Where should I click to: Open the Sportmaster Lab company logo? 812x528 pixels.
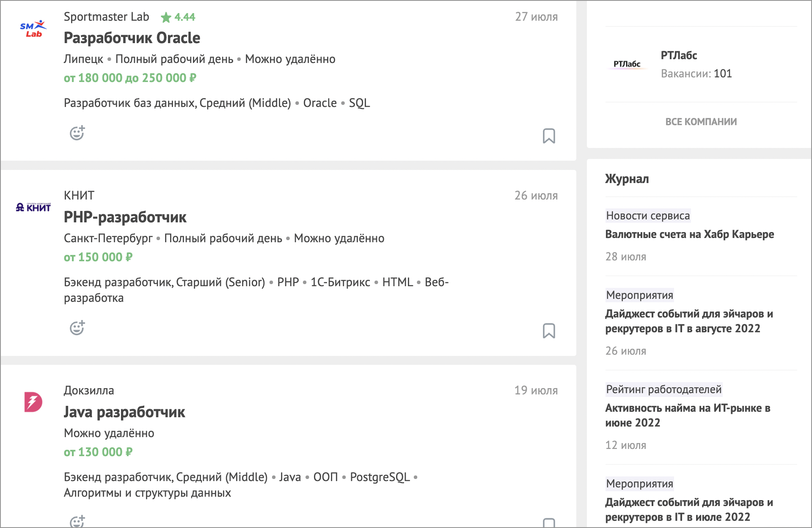tap(33, 29)
